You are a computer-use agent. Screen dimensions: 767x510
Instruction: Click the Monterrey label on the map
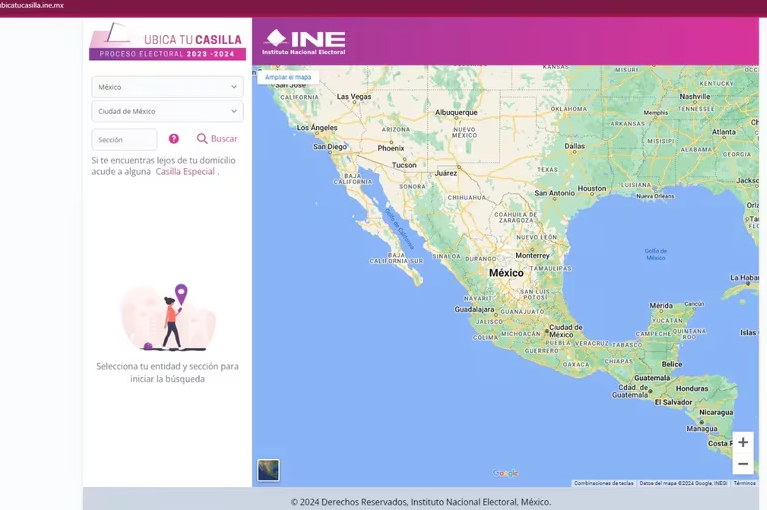click(533, 255)
